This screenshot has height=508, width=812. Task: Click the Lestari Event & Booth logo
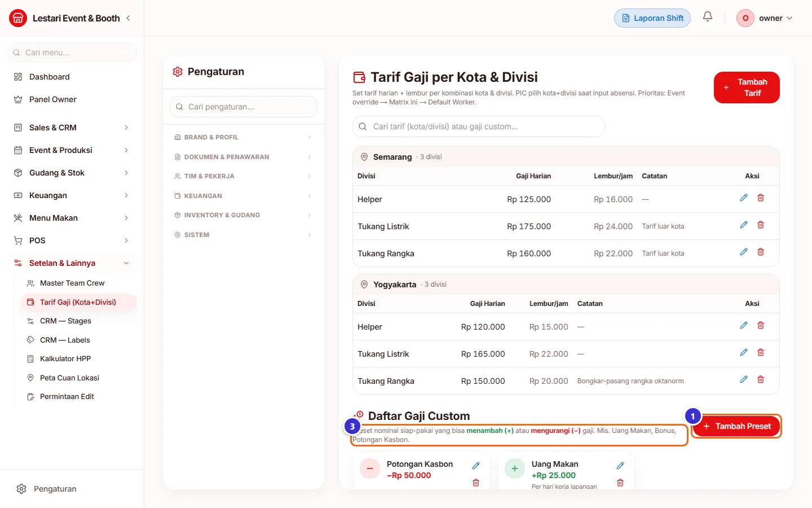18,18
